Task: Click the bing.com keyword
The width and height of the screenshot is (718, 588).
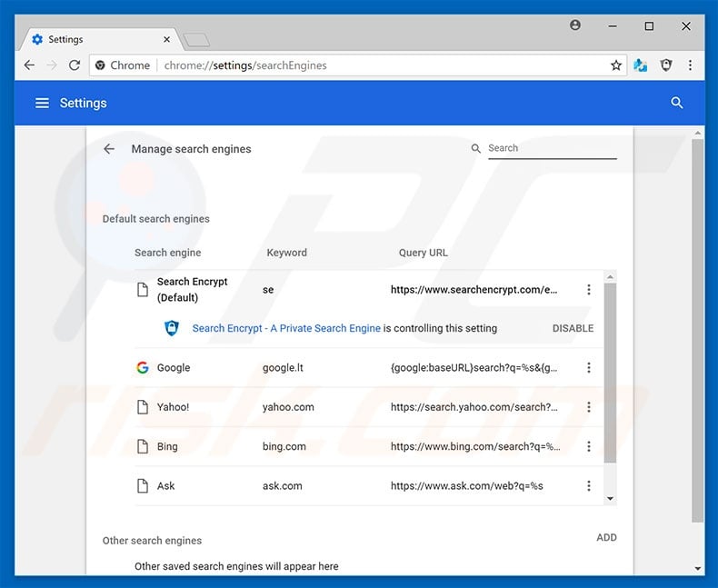Action: pyautogui.click(x=284, y=446)
